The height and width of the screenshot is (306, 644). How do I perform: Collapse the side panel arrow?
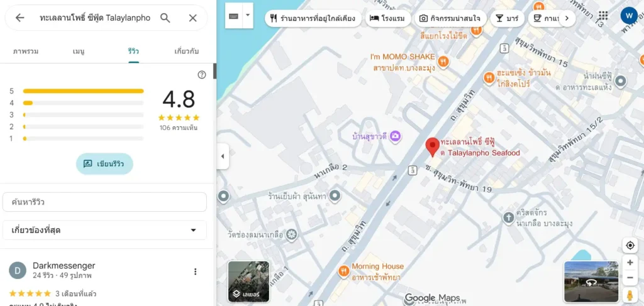tap(223, 156)
